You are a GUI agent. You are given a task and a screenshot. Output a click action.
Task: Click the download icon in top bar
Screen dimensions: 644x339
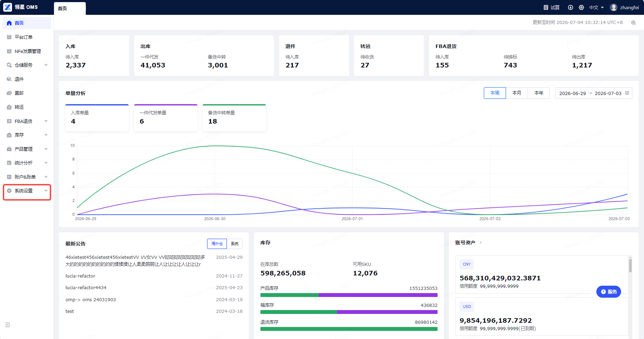[x=570, y=7]
